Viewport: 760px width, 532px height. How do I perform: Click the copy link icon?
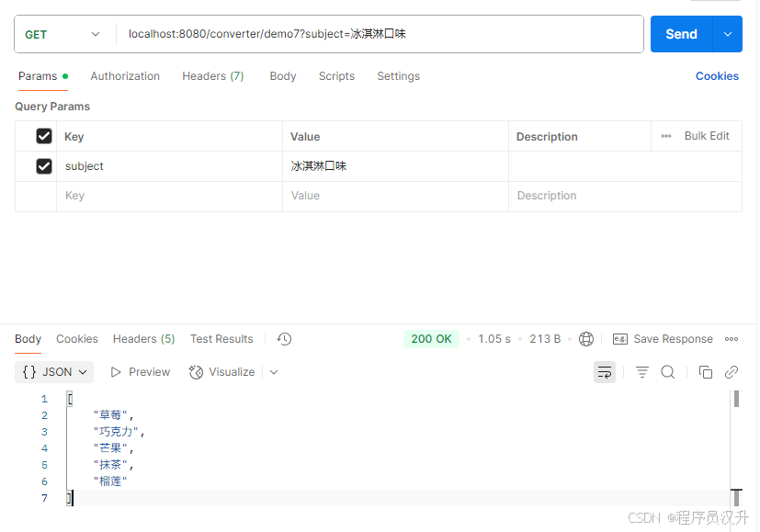click(x=731, y=372)
